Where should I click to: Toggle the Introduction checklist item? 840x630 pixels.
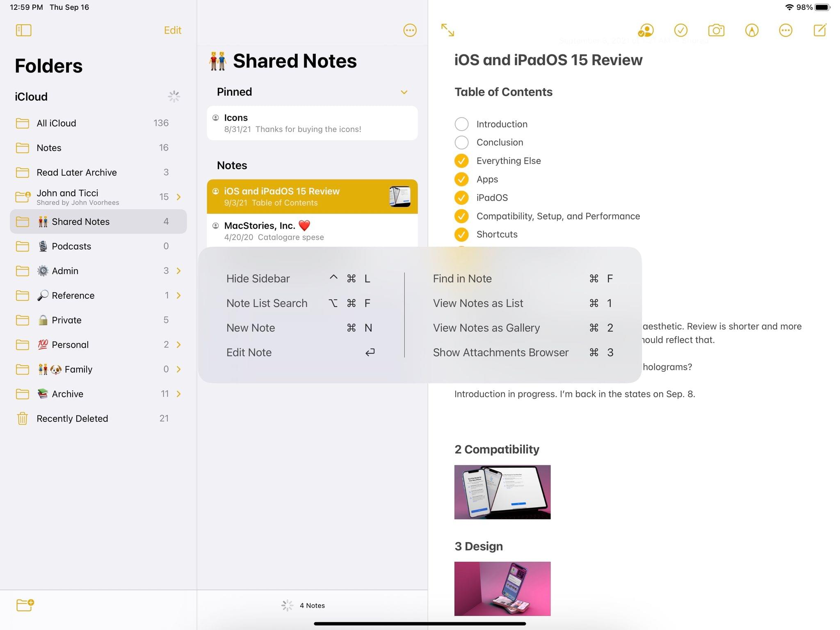coord(461,124)
